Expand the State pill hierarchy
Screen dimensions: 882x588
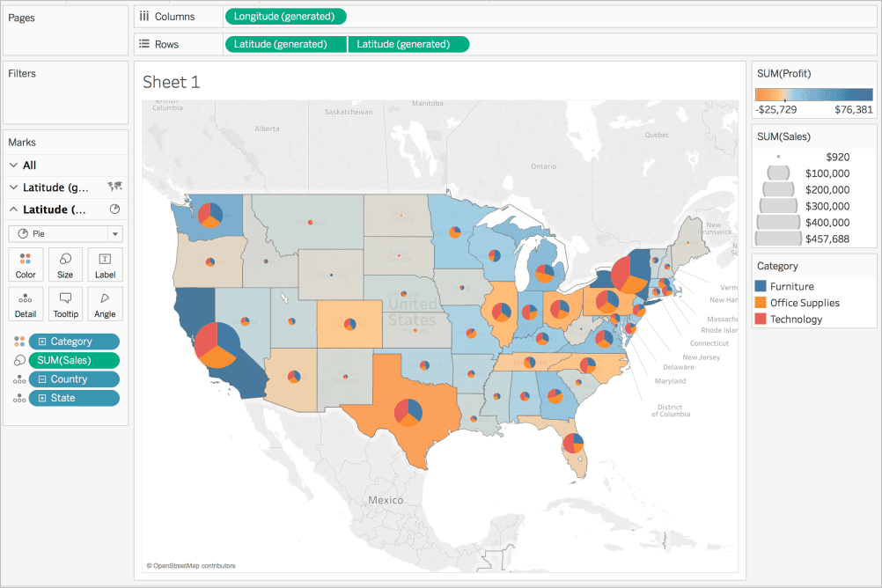41,398
